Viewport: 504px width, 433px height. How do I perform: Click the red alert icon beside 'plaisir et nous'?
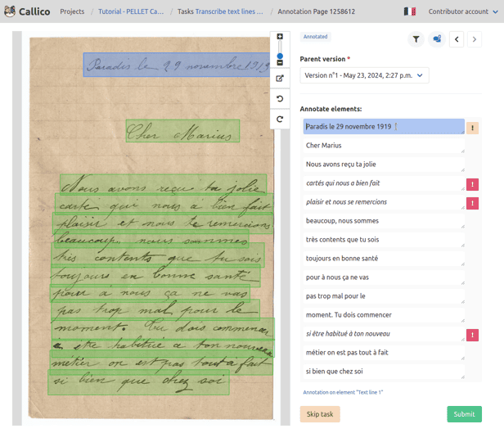(472, 203)
